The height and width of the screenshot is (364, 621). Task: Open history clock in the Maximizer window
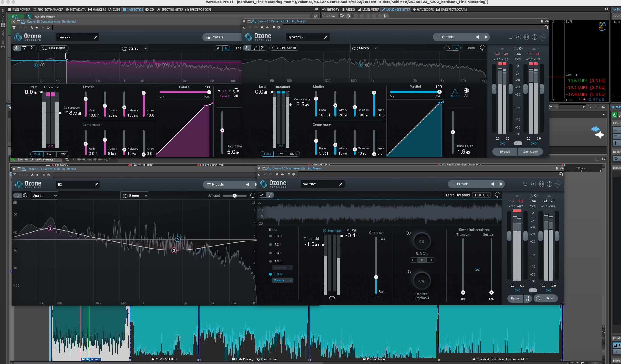click(x=533, y=184)
